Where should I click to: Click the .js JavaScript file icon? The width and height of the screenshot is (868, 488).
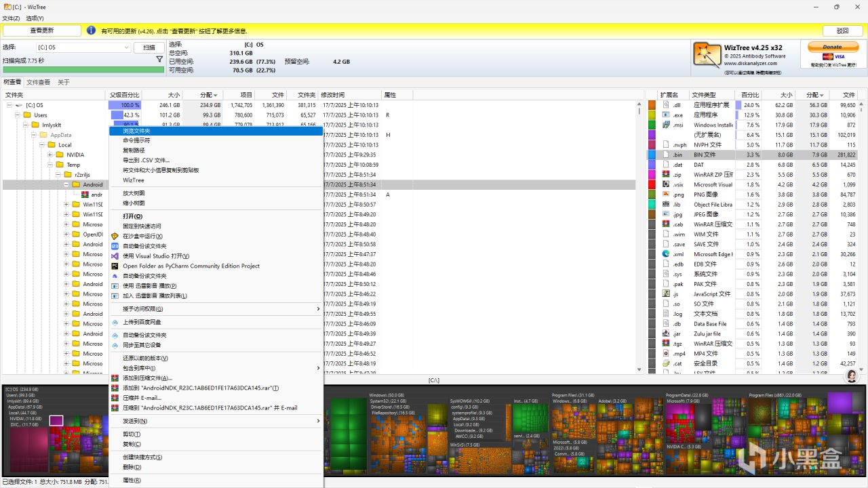pos(666,294)
